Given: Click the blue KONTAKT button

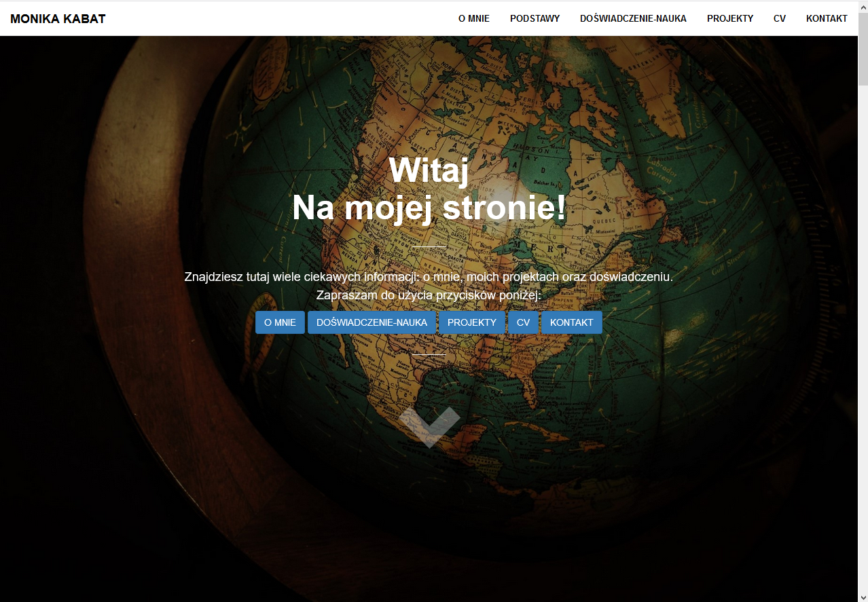Looking at the screenshot, I should pyautogui.click(x=572, y=322).
